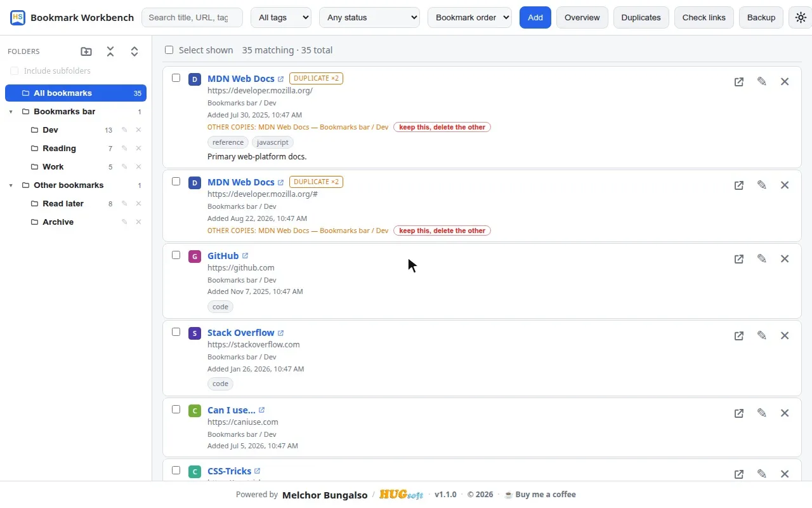Screen dimensions: 812x508
Task: Open the All tags dropdown
Action: point(281,18)
